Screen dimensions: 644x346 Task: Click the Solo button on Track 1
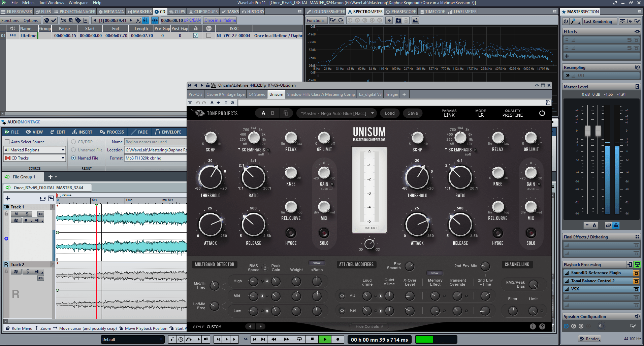27,214
